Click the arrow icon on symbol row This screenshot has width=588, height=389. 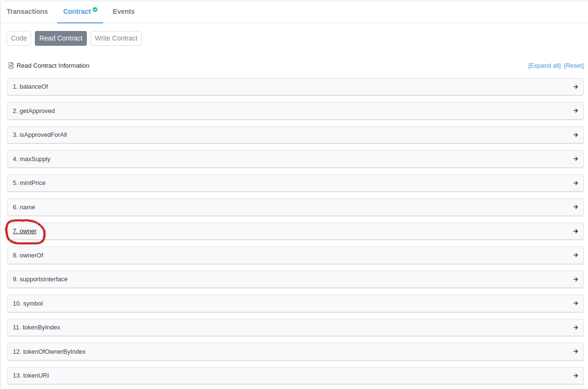[x=576, y=303]
